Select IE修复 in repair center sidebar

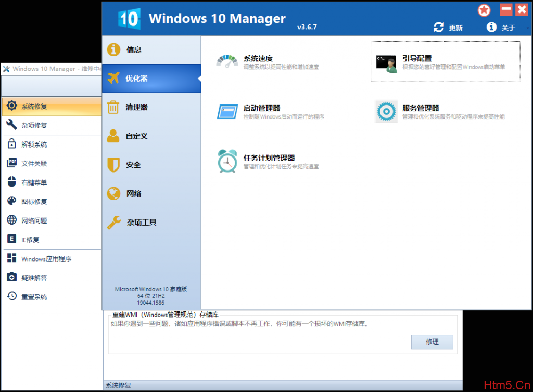pyautogui.click(x=52, y=240)
